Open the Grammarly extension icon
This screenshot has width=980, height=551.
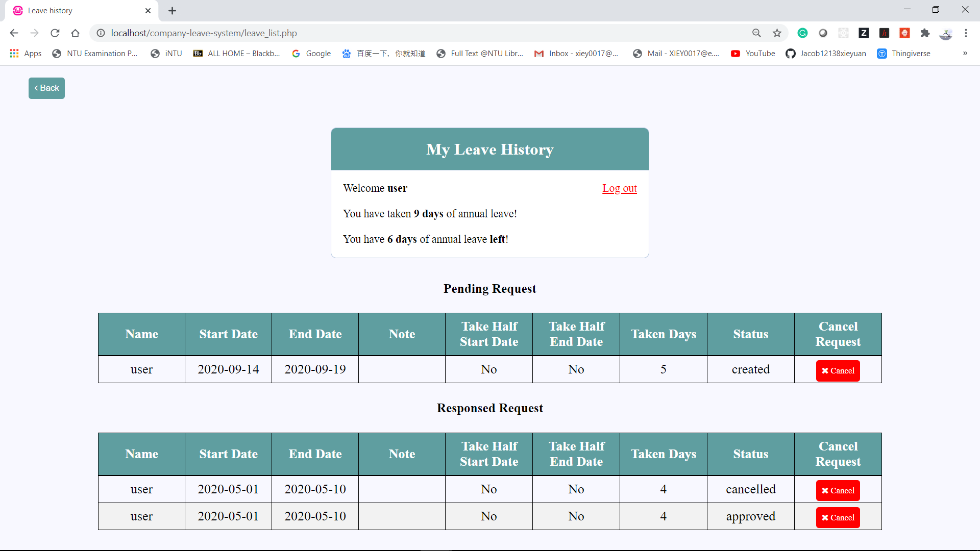(x=802, y=33)
